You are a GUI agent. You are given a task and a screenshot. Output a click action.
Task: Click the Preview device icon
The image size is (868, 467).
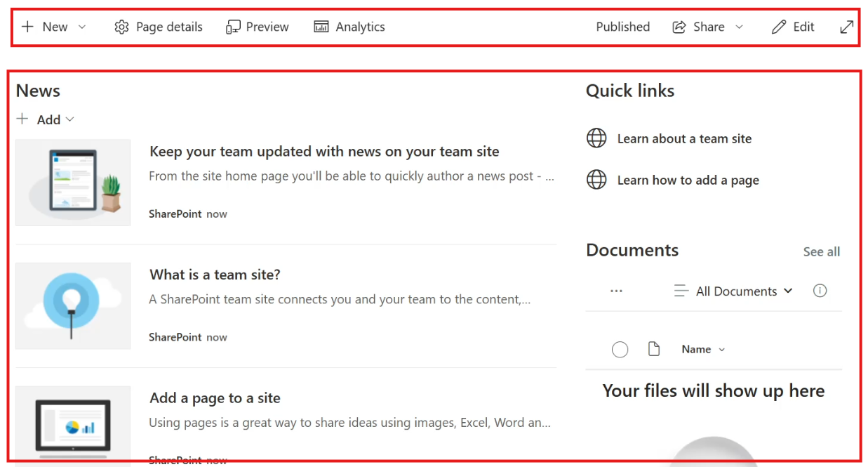233,27
